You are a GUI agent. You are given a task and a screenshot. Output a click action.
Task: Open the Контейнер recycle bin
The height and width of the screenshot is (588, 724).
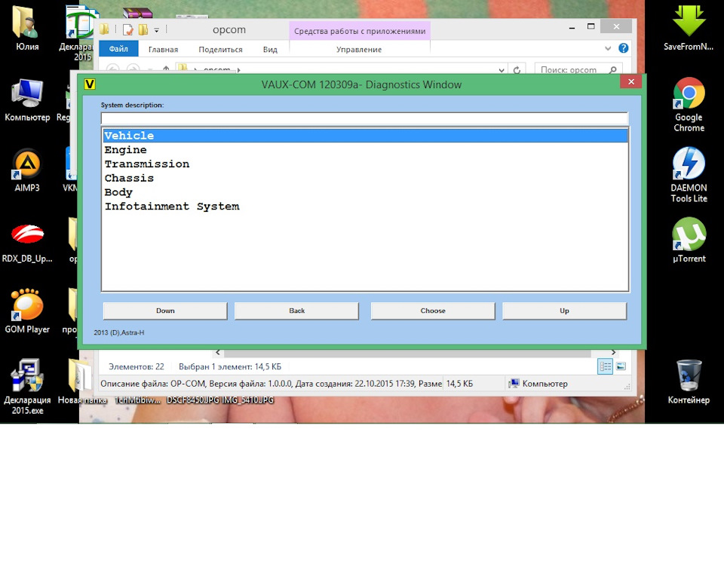click(x=689, y=381)
